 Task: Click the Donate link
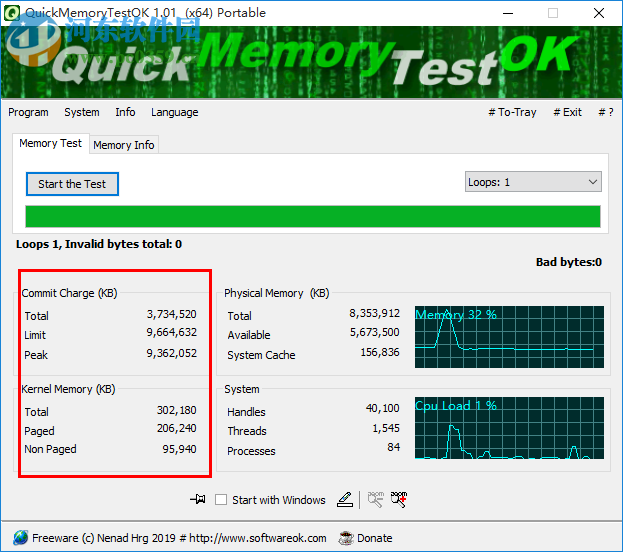[x=374, y=538]
